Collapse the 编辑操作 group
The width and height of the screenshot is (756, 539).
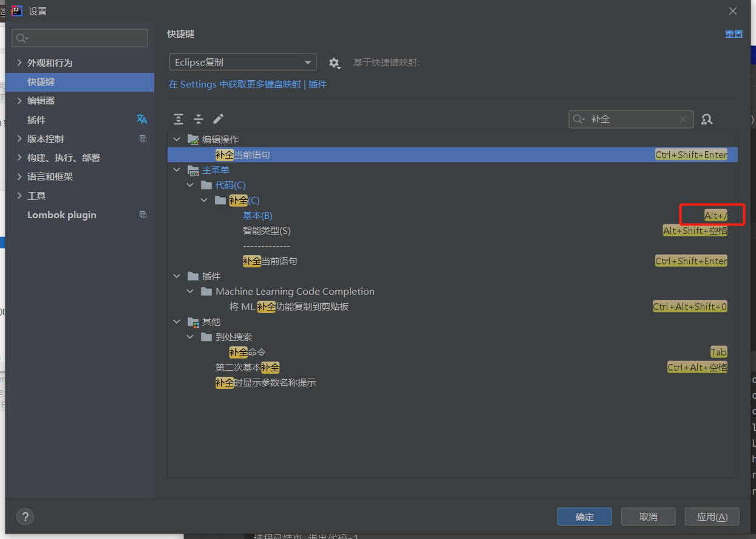[177, 139]
